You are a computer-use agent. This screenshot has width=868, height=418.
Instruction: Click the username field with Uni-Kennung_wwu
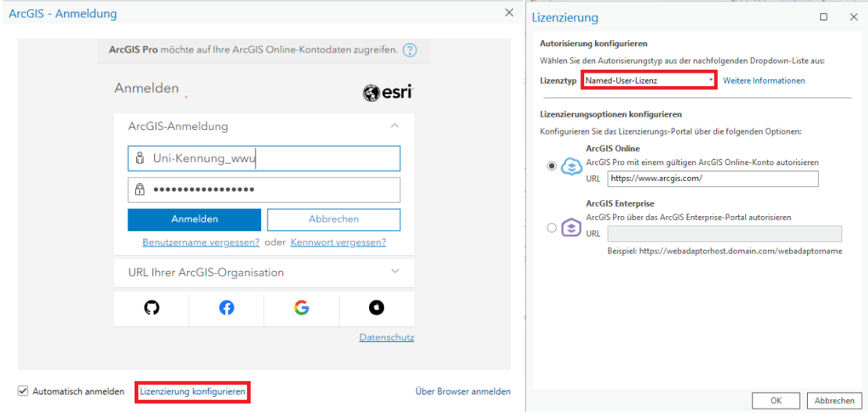click(x=264, y=159)
